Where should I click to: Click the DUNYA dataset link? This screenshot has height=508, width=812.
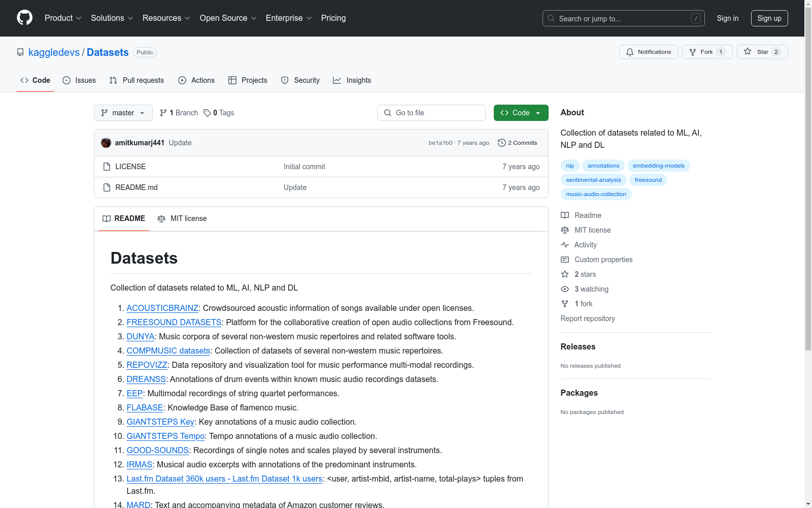[x=141, y=336]
